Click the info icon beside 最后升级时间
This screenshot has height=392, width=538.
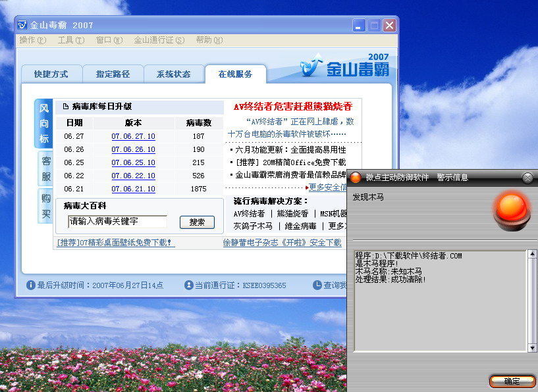pos(30,285)
